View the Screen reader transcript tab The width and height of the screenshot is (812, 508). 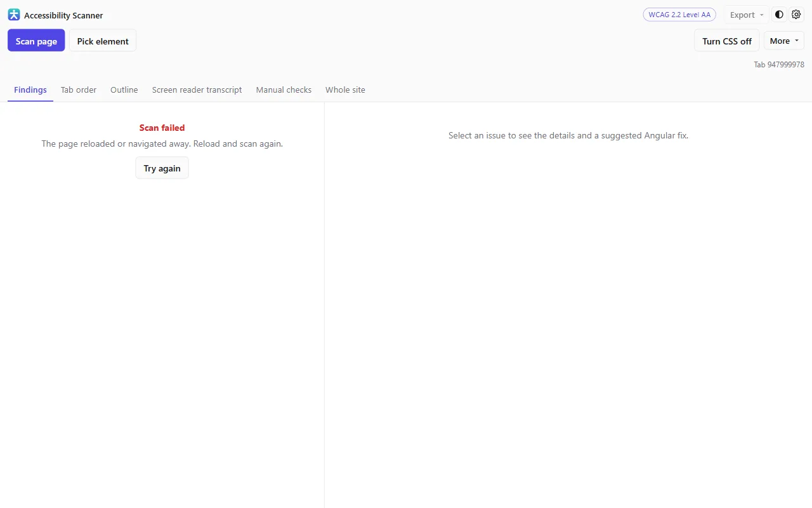(x=197, y=90)
